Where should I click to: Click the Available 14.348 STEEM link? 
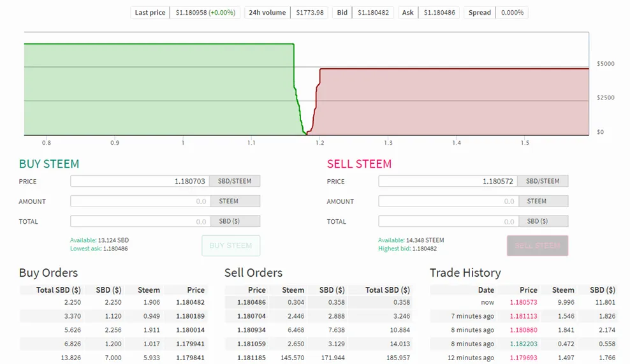[x=411, y=240]
